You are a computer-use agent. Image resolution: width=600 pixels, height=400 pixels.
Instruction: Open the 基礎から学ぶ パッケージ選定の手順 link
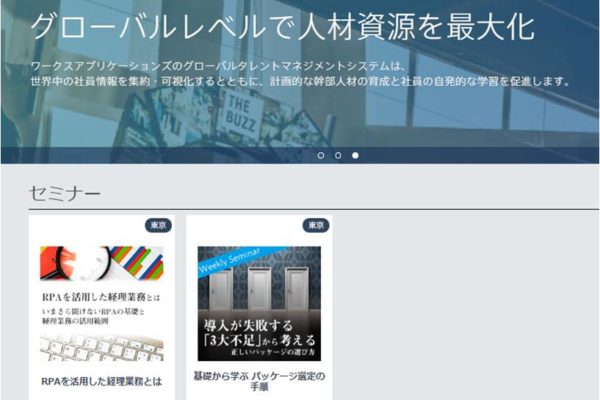(259, 381)
